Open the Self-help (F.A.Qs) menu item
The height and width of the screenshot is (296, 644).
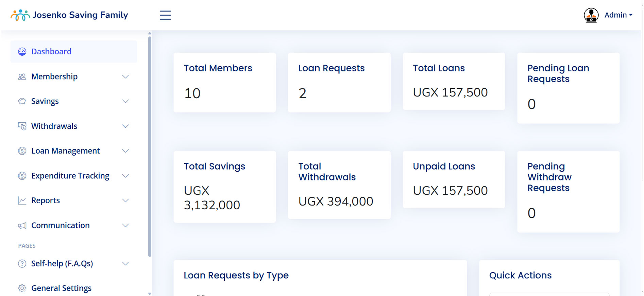point(62,264)
